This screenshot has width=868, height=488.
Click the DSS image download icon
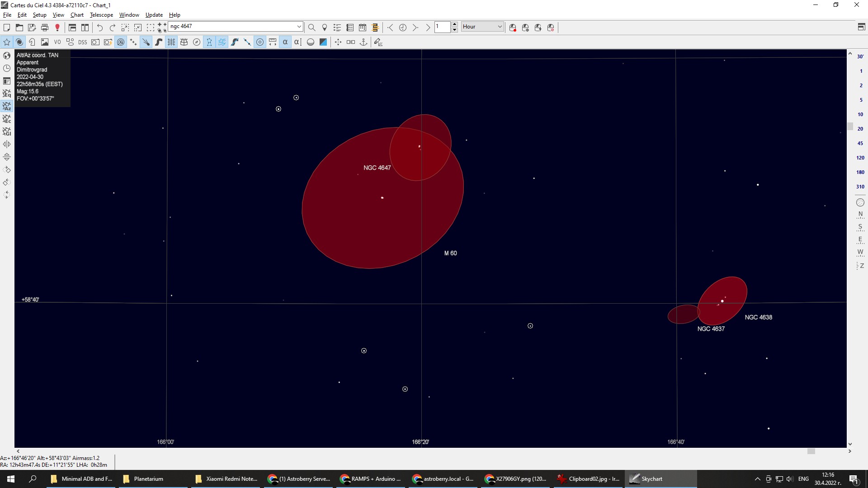(x=82, y=42)
